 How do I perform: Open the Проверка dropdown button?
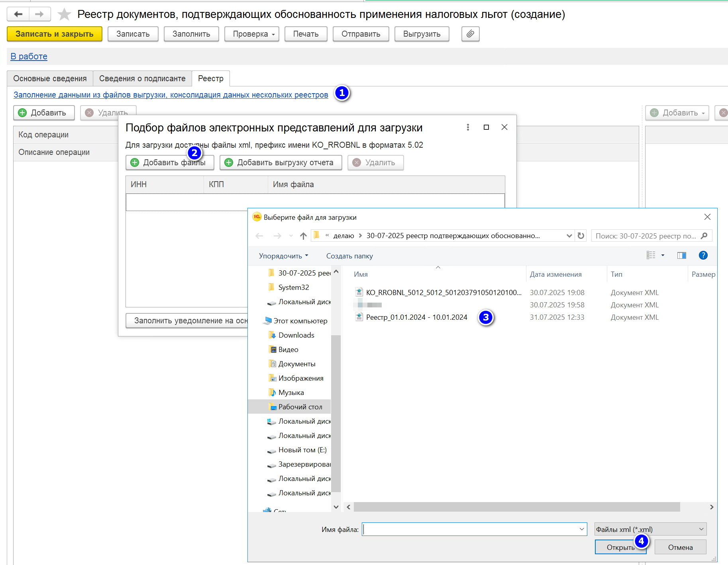point(251,34)
